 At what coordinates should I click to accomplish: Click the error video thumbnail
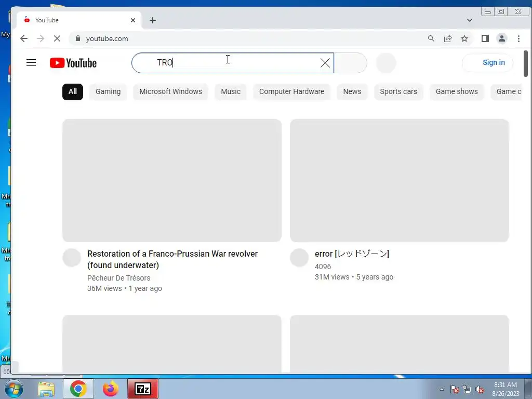(x=400, y=180)
